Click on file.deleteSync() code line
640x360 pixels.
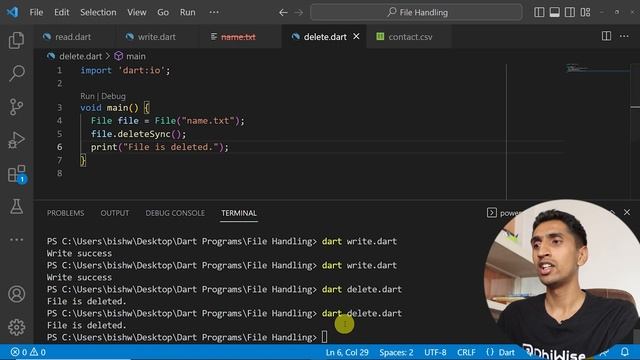click(x=138, y=134)
